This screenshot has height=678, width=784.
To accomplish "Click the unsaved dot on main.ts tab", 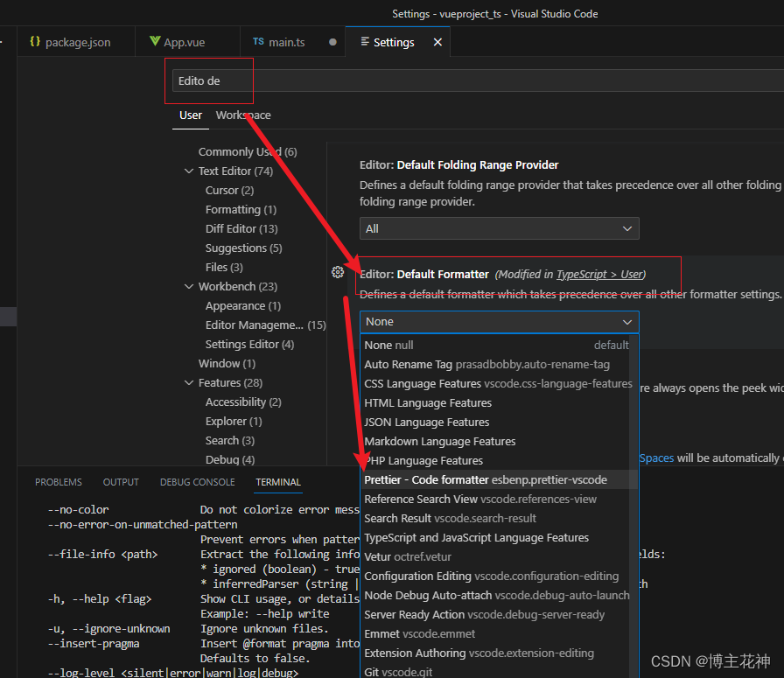I will point(332,42).
